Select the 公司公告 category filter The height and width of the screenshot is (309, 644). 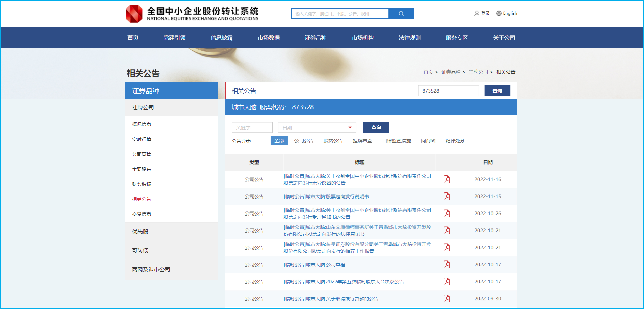(303, 141)
